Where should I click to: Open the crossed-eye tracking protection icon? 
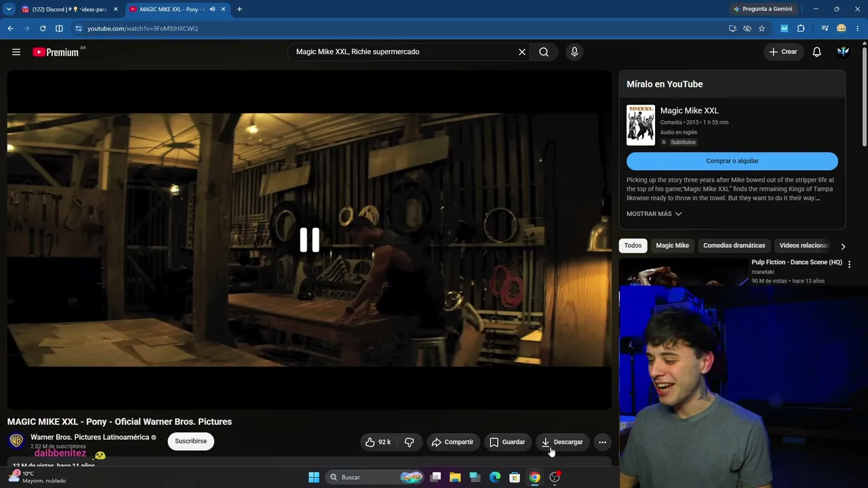(747, 28)
